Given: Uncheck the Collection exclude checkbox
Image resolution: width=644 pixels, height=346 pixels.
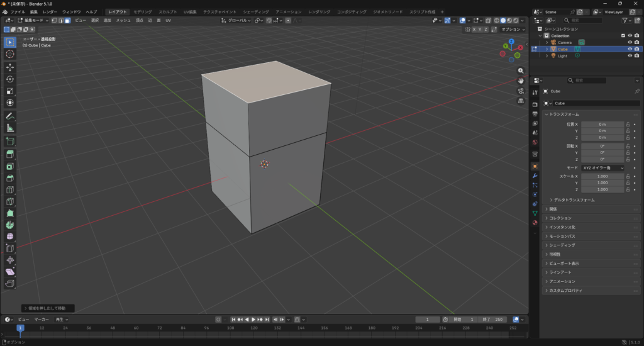Looking at the screenshot, I should [x=623, y=36].
